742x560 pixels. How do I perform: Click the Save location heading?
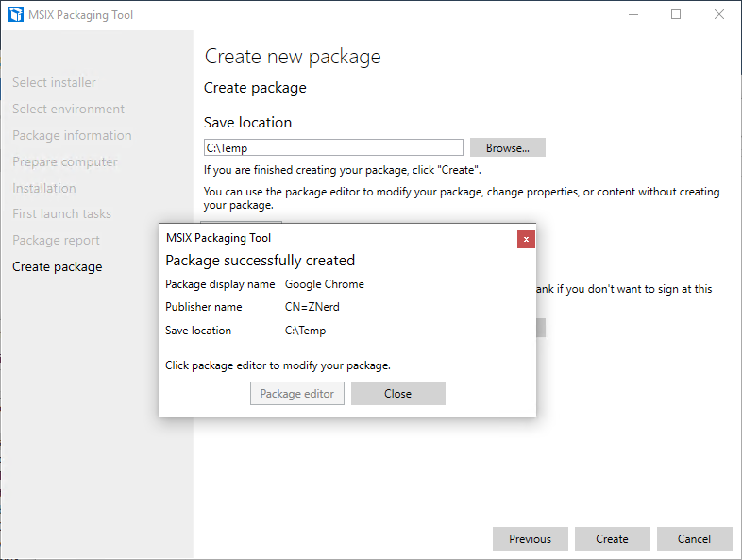pyautogui.click(x=247, y=123)
